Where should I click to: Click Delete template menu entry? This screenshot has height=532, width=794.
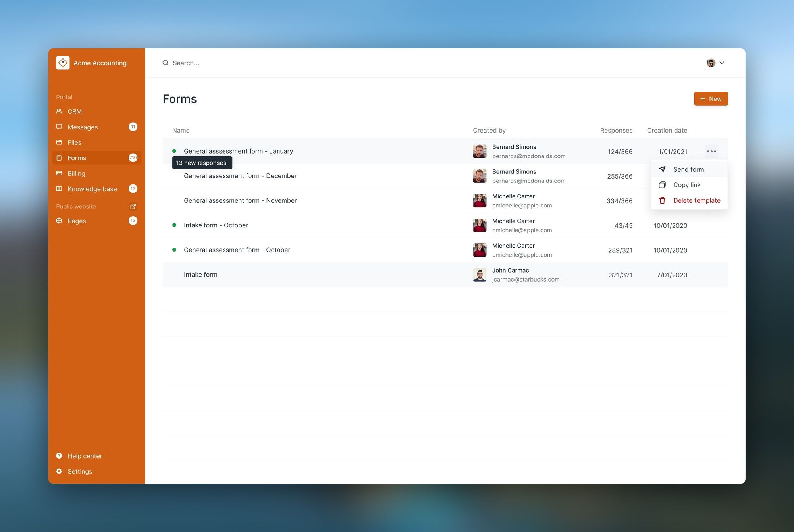696,200
